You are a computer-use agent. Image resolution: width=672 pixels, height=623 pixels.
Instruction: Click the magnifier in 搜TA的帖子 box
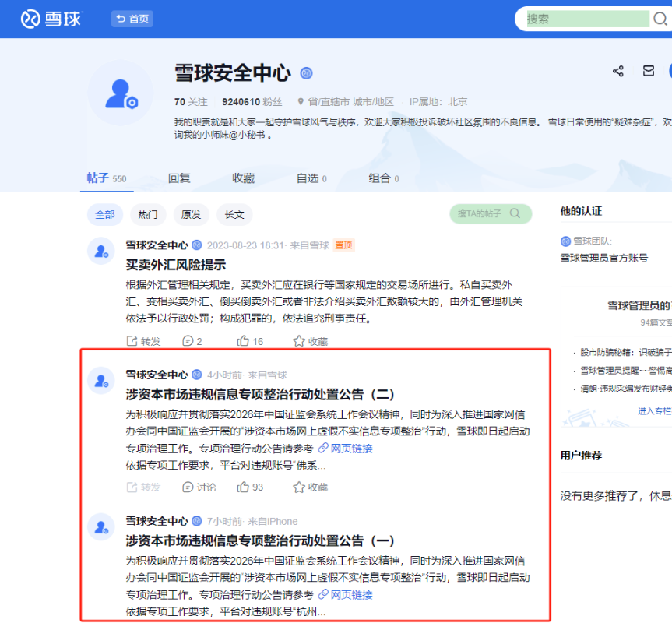point(515,213)
